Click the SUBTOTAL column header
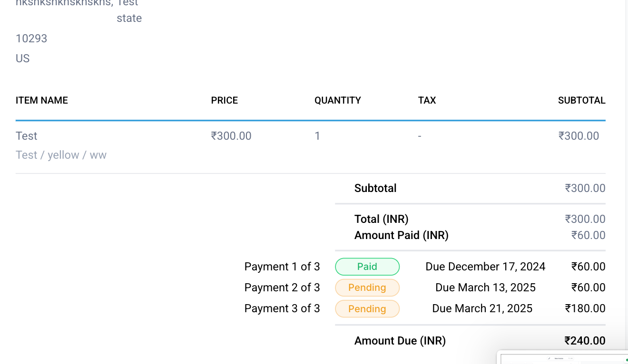 tap(581, 100)
